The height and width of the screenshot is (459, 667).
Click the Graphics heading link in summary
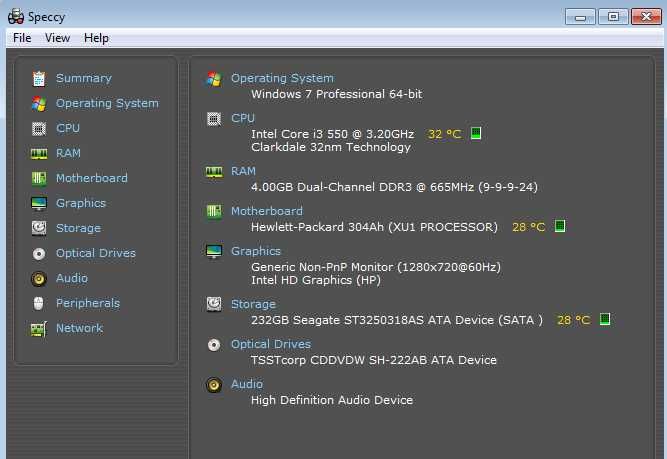(256, 251)
